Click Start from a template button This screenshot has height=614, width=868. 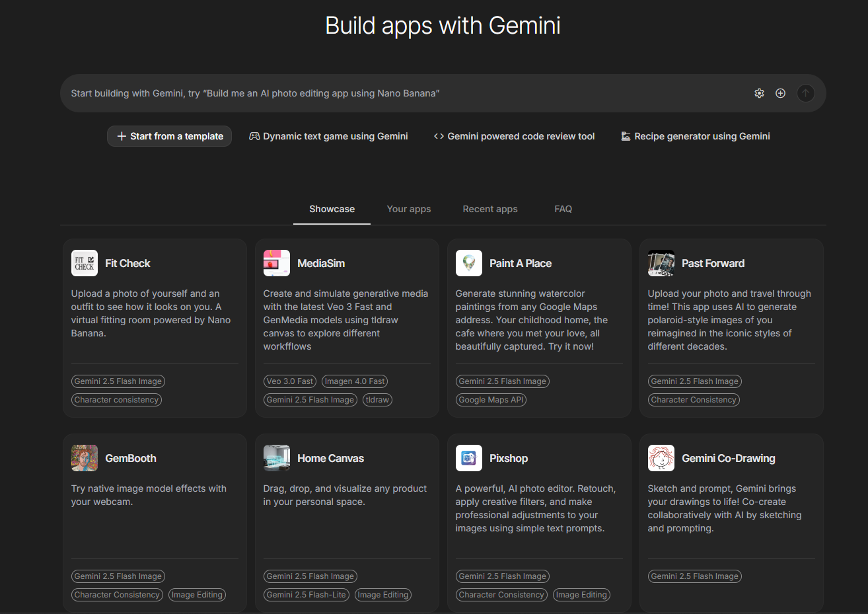(x=170, y=136)
